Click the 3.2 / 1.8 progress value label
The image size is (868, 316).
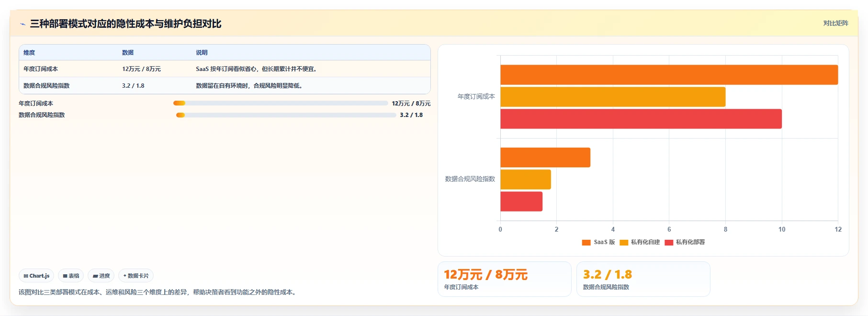coord(411,115)
